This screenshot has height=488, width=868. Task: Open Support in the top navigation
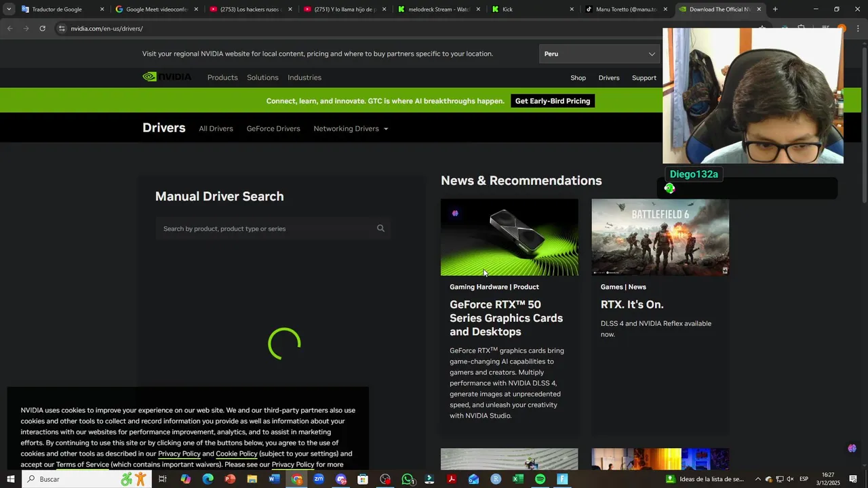pos(644,78)
